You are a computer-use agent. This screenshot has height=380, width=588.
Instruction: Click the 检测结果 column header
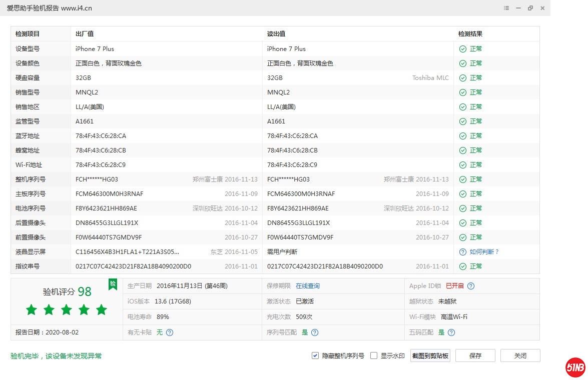(470, 34)
